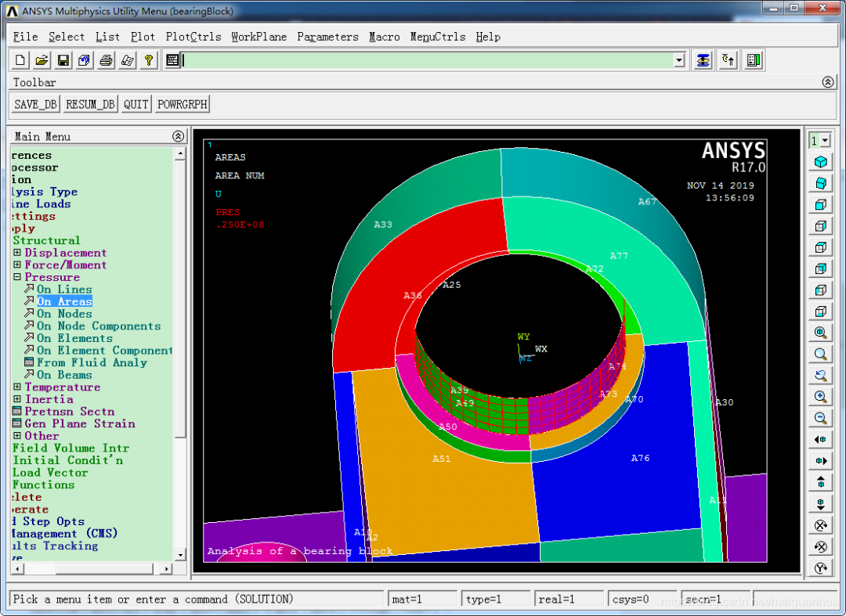Rotate model about -X axis
Viewport: 846px width, 616px height.
821,546
